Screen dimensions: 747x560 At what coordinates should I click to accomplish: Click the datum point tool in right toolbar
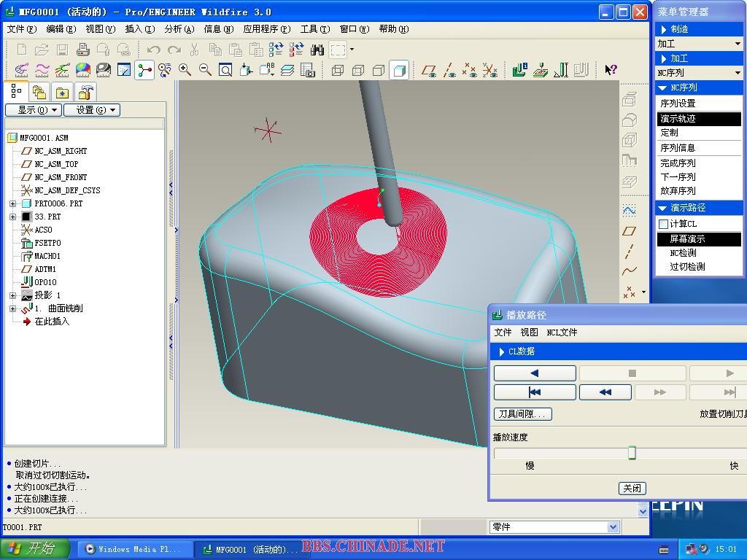[630, 292]
